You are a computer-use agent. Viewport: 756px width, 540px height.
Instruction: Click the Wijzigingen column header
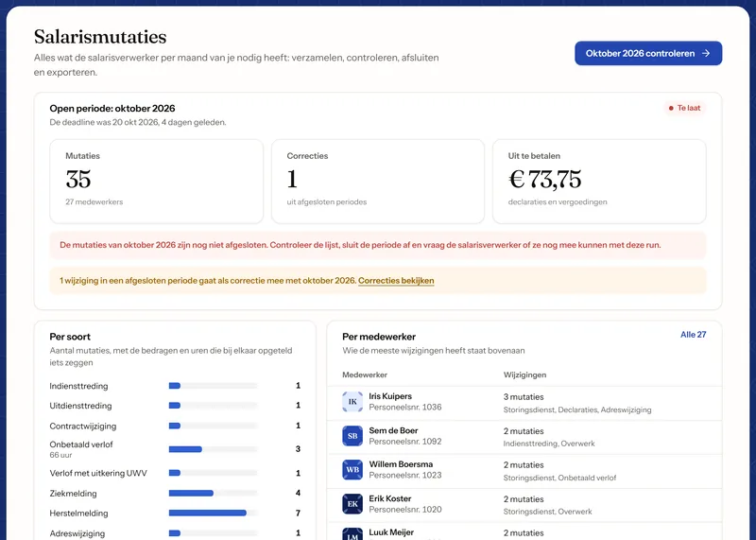tap(524, 375)
